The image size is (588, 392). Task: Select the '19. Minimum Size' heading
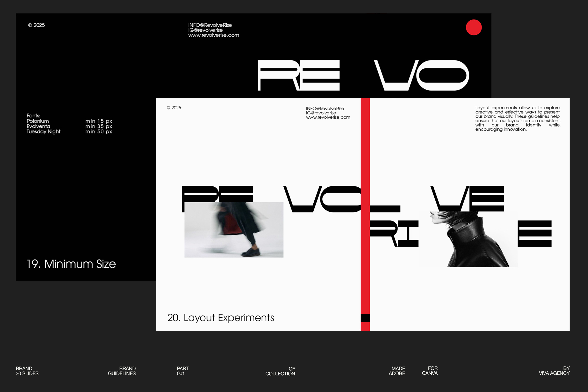coord(71,264)
